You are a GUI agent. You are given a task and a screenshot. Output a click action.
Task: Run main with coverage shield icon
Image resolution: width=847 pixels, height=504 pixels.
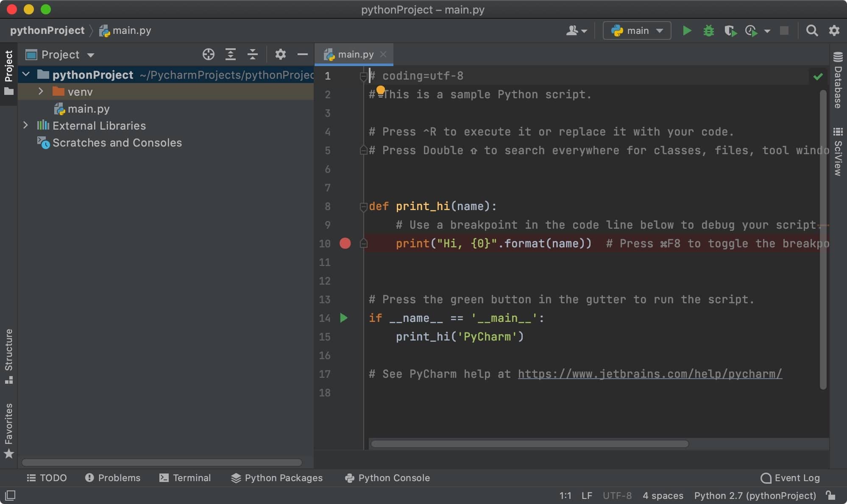pyautogui.click(x=730, y=30)
